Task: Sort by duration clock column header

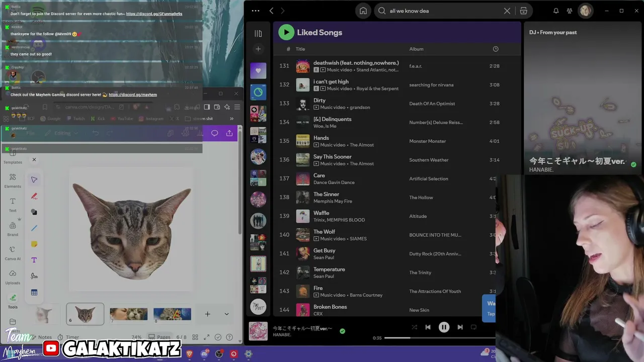Action: point(496,49)
